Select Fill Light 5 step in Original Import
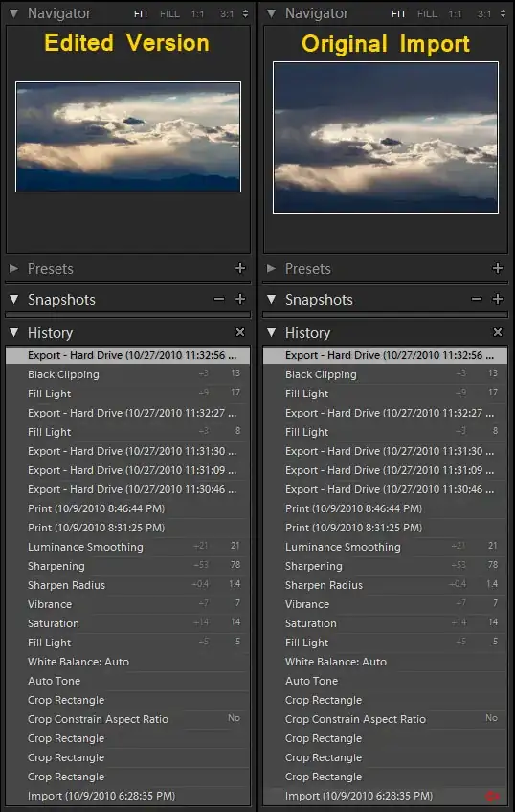The width and height of the screenshot is (515, 812). [385, 643]
